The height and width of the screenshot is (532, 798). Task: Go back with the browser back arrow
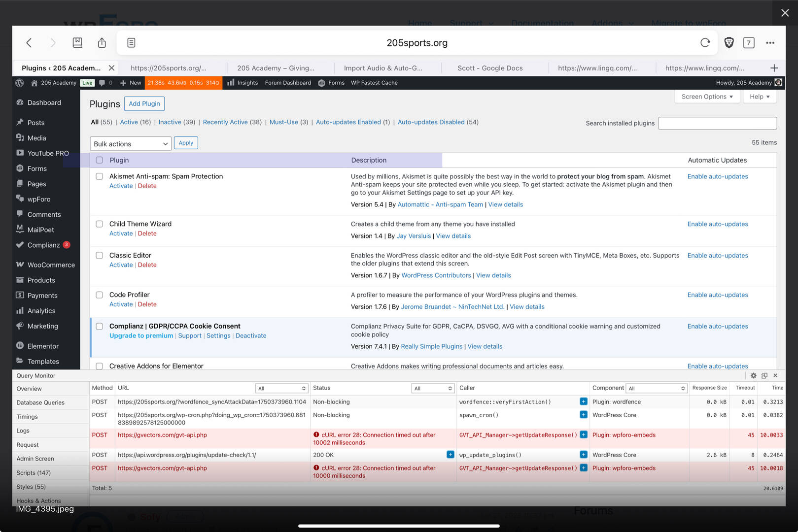coord(29,43)
